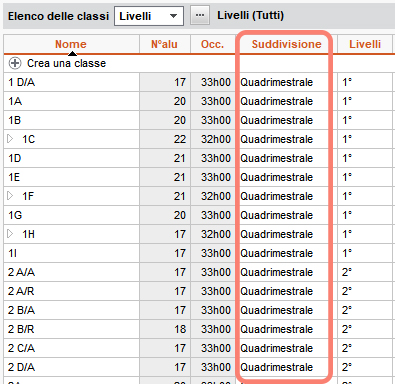Sort by the N°alu column header
The width and height of the screenshot is (395, 384).
(164, 44)
